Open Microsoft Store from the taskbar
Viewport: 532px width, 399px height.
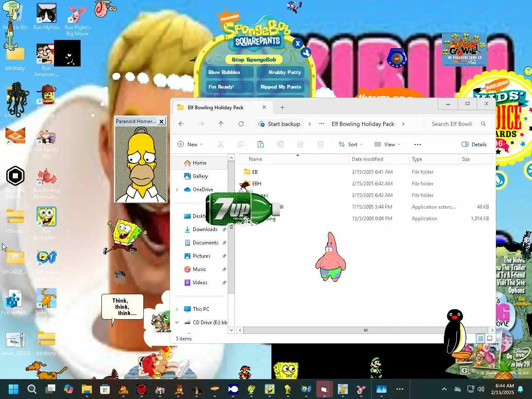105,389
